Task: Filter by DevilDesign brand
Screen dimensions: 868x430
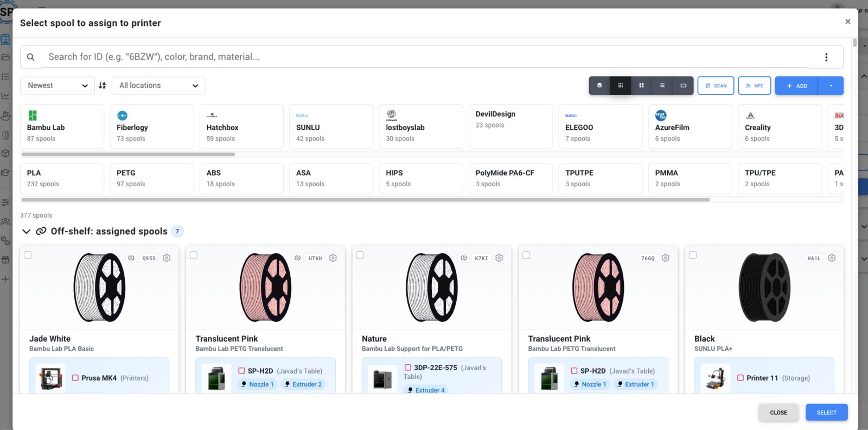Action: [510, 127]
